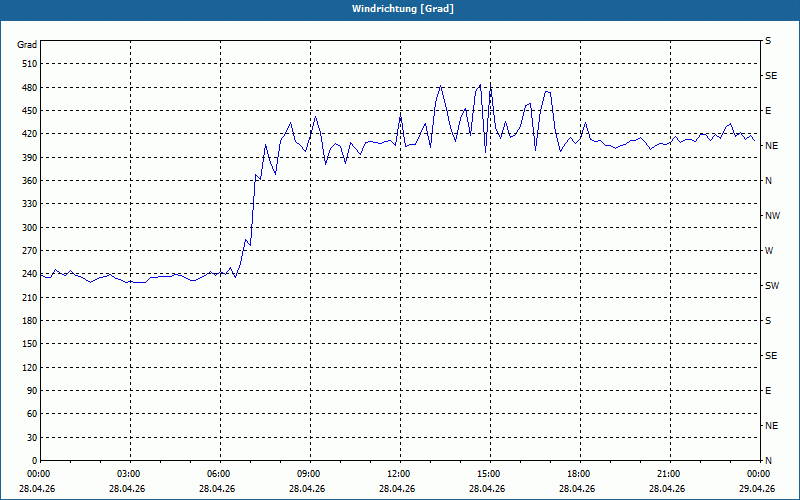Image resolution: width=800 pixels, height=500 pixels.
Task: Click the 180 degree axis label
Action: coord(30,321)
